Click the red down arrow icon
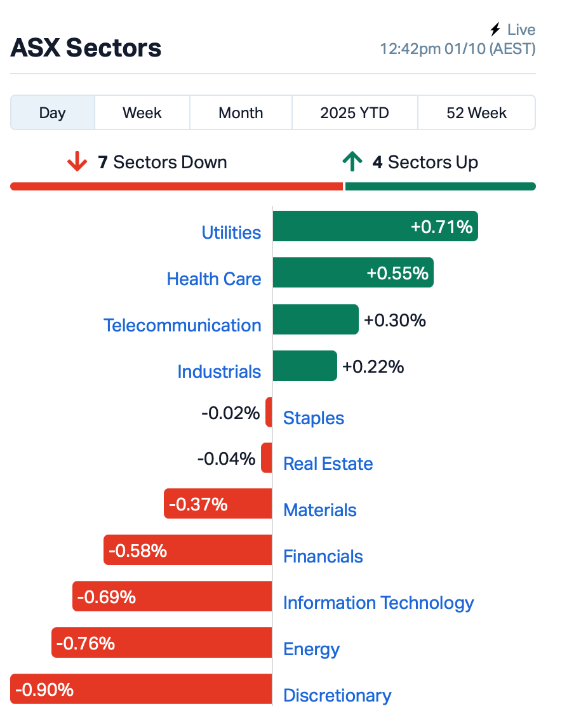This screenshot has height=706, width=588. point(77,163)
